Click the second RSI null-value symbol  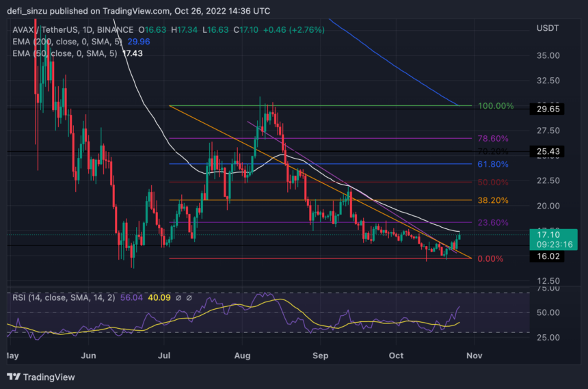[x=189, y=298]
